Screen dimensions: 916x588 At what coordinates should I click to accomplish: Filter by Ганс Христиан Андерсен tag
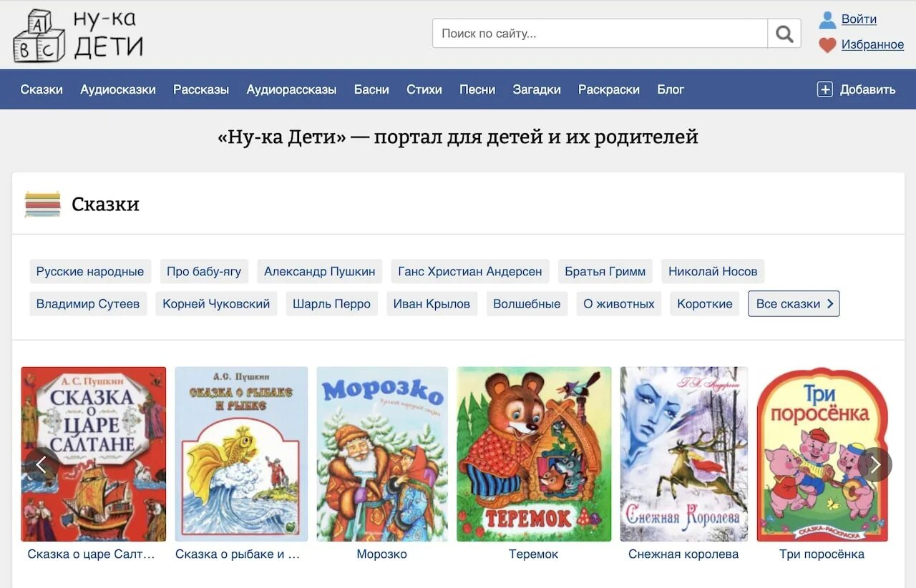tap(470, 271)
